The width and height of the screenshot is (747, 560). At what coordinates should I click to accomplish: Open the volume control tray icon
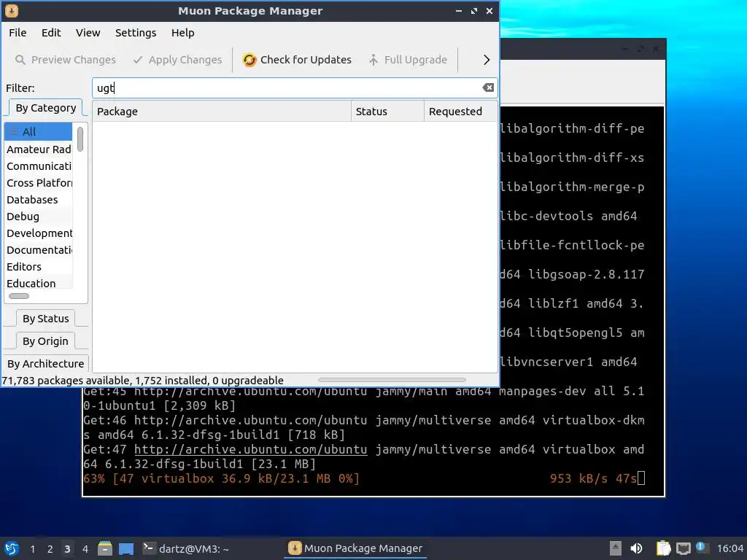(636, 548)
